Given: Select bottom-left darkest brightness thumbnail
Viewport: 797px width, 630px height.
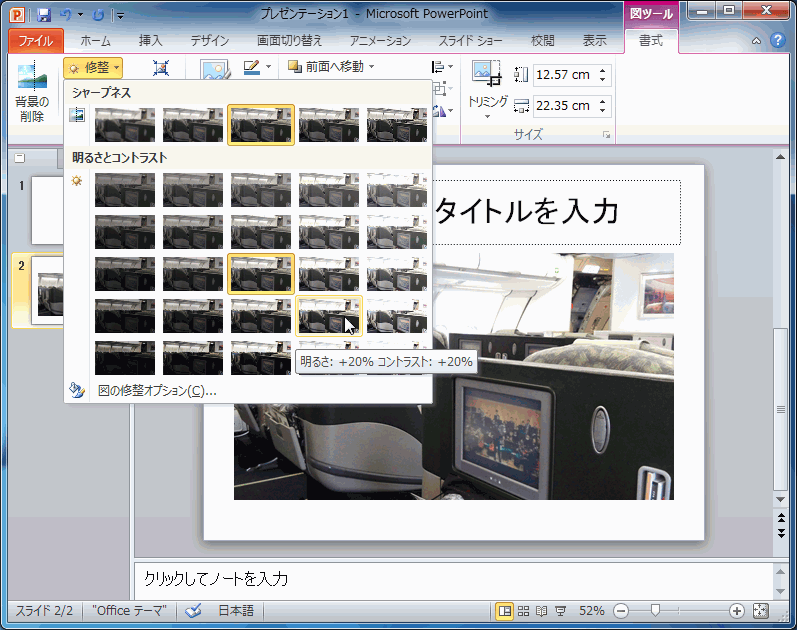Looking at the screenshot, I should click(125, 358).
